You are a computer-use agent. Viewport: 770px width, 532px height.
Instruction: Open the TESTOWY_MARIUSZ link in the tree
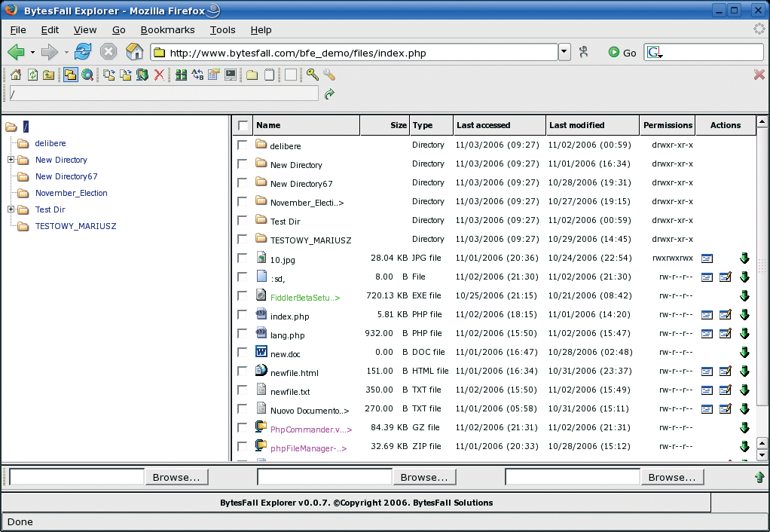(75, 226)
